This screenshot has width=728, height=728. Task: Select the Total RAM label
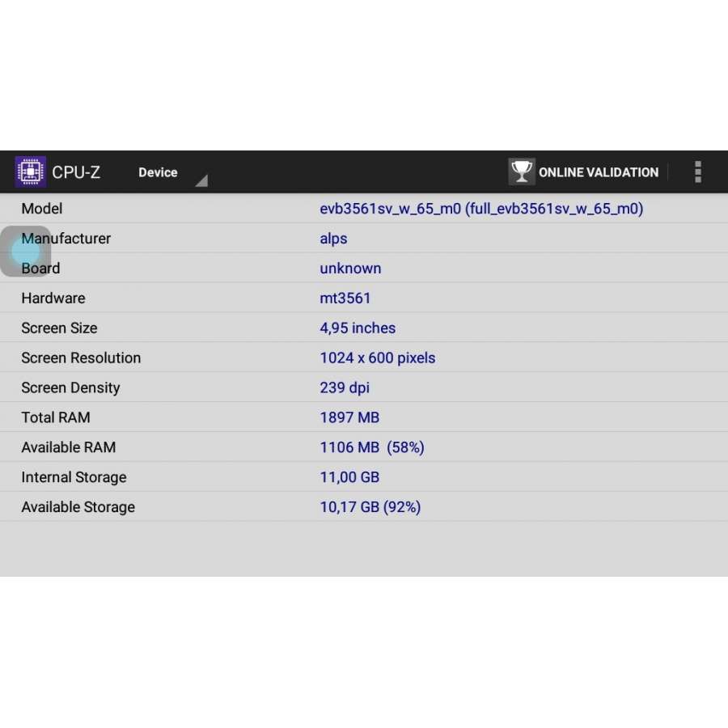coord(56,417)
